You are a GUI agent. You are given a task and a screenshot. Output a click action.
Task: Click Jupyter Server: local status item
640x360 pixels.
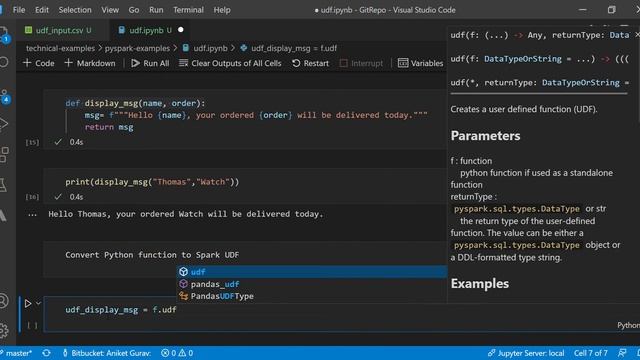coord(526,353)
